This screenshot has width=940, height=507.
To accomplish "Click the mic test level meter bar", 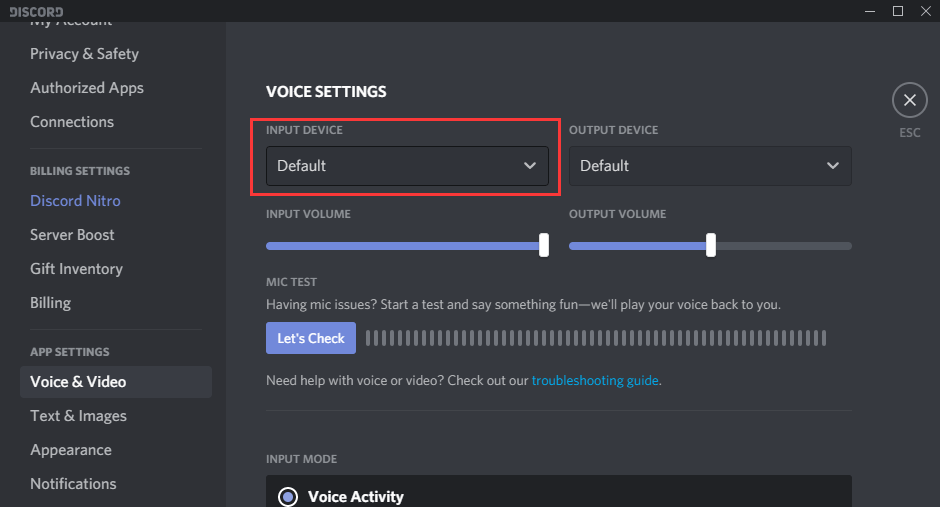I will pos(596,338).
